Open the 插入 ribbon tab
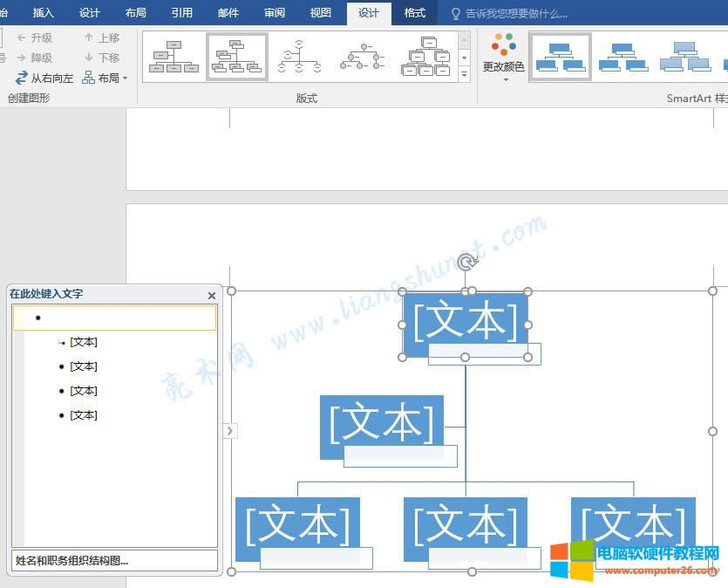Image resolution: width=728 pixels, height=588 pixels. click(x=44, y=13)
